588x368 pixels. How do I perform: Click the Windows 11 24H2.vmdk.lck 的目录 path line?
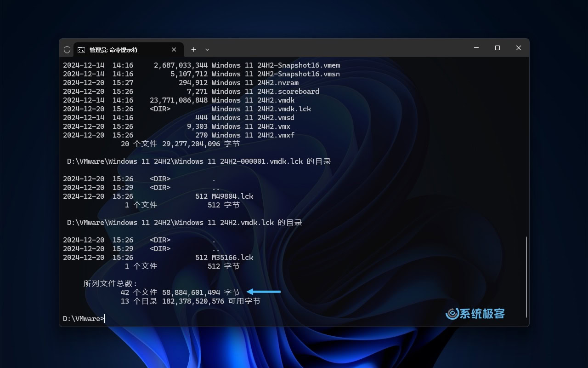(185, 223)
